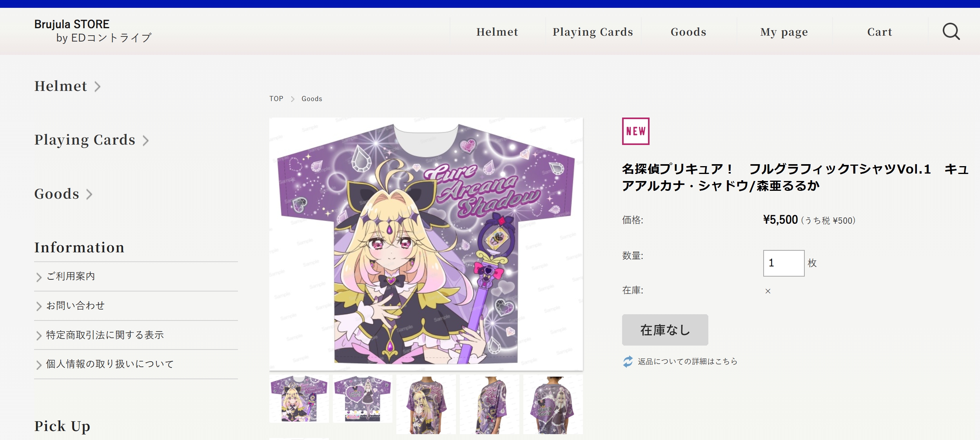This screenshot has height=440, width=980.
Task: Click the 在庫なし out-of-stock button
Action: [665, 330]
